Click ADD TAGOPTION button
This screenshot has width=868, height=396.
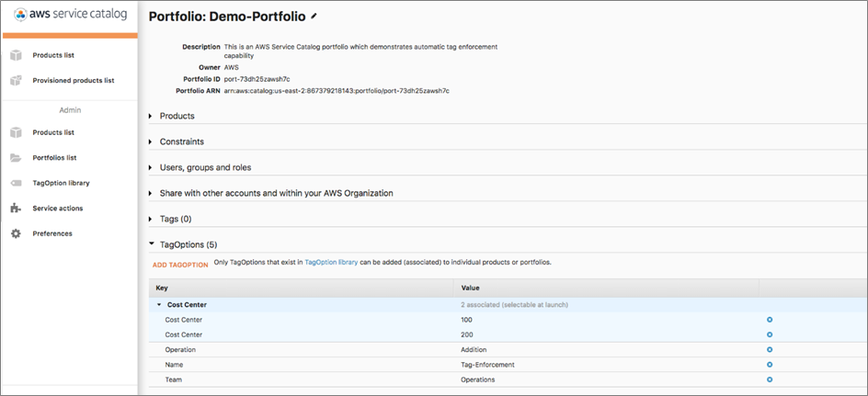[x=180, y=265]
